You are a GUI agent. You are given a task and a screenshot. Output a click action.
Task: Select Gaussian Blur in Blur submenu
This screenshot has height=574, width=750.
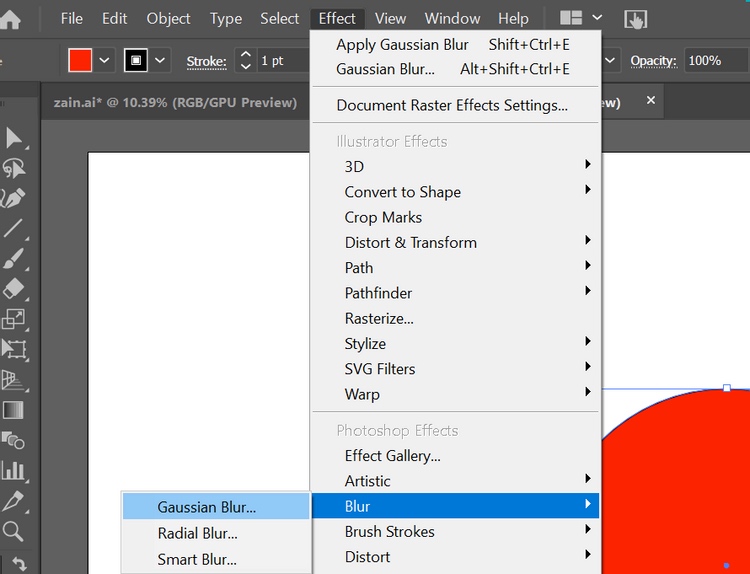point(216,507)
